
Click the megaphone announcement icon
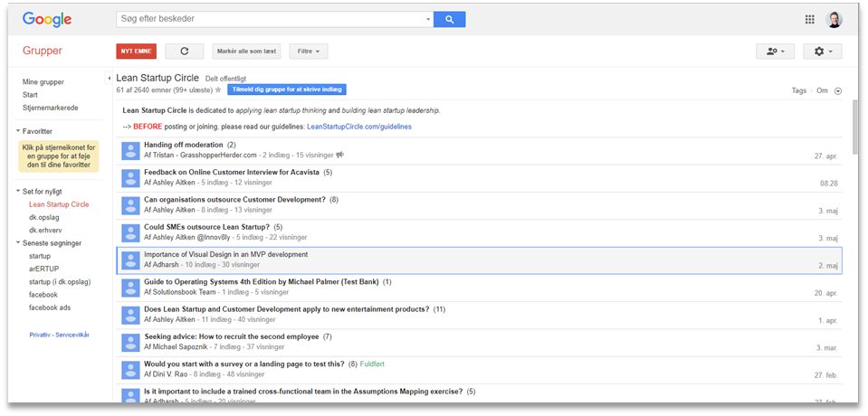[x=340, y=155]
